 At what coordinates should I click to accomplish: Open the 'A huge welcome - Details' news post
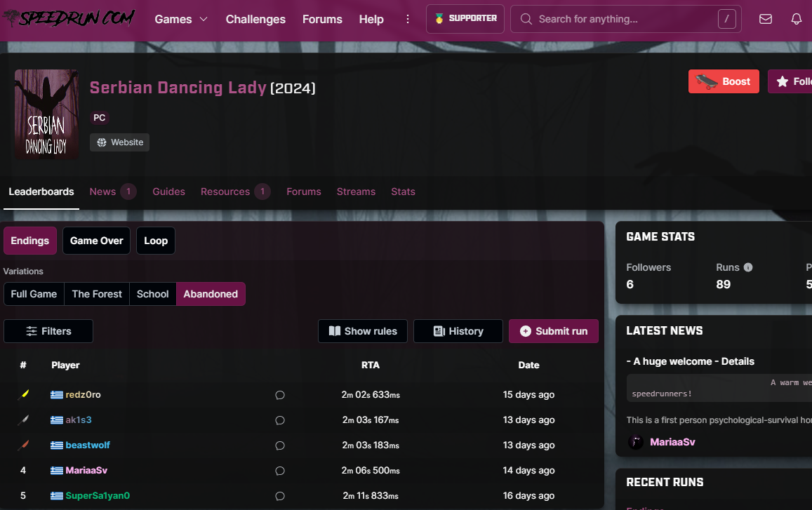[691, 361]
